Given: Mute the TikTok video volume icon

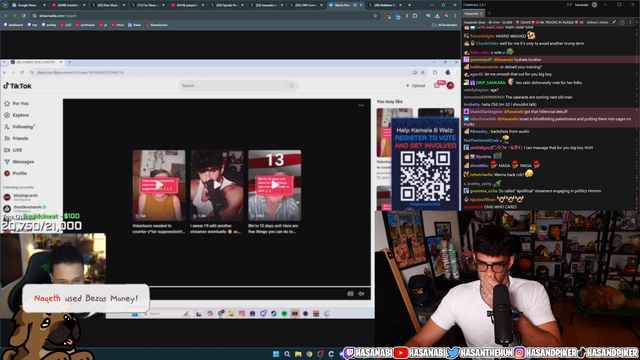Looking at the screenshot, I should [x=361, y=293].
